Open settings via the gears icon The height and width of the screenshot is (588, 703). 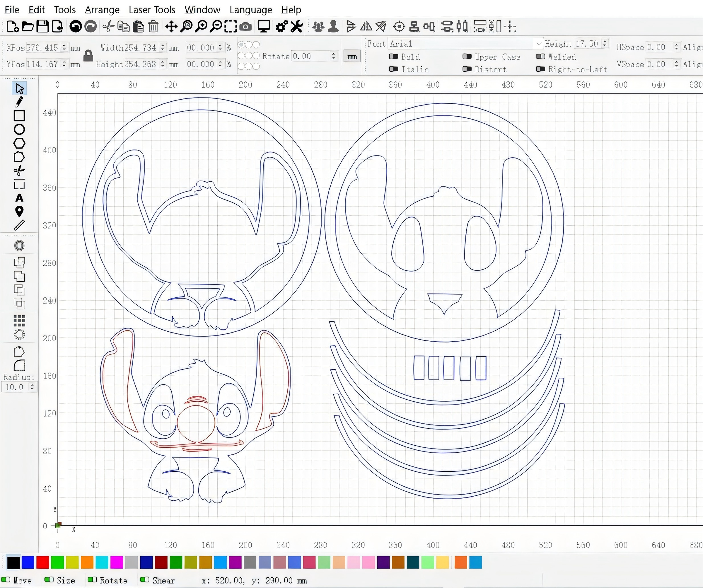[281, 26]
